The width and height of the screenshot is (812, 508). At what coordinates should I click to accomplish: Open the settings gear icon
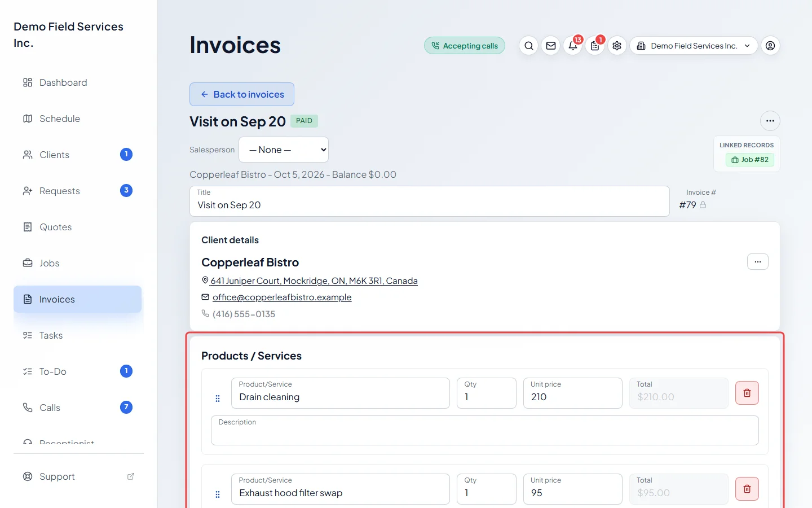pyautogui.click(x=617, y=46)
